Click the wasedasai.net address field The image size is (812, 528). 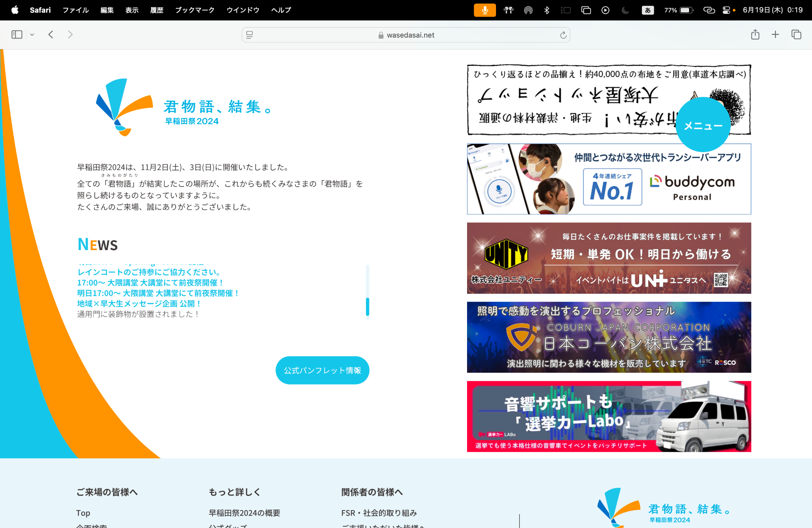point(406,35)
